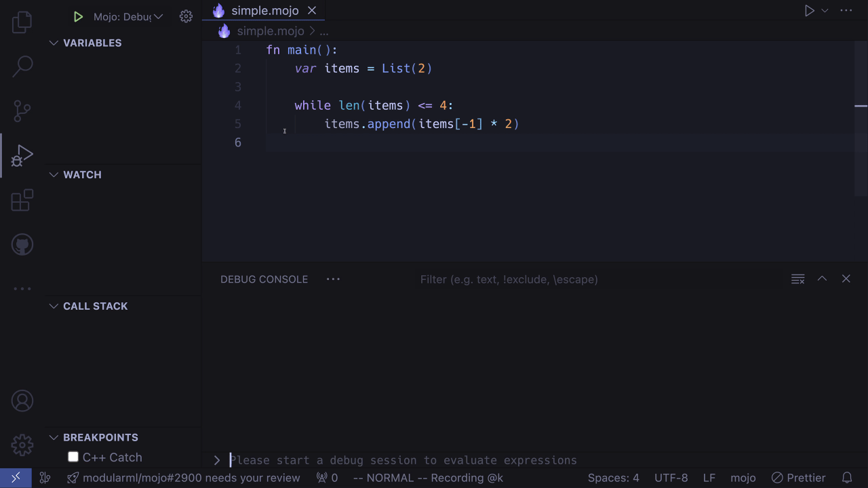Click main in the function definition
This screenshot has height=488, width=868.
302,50
